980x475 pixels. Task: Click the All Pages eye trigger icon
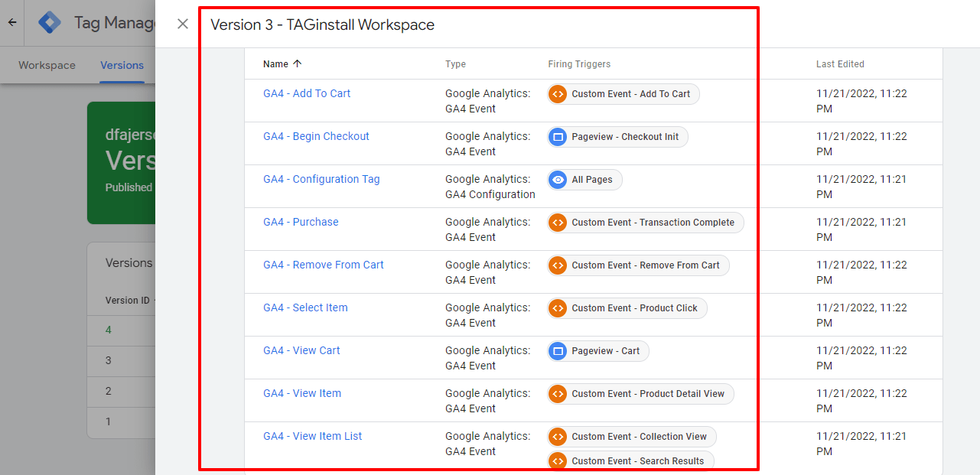pyautogui.click(x=558, y=180)
